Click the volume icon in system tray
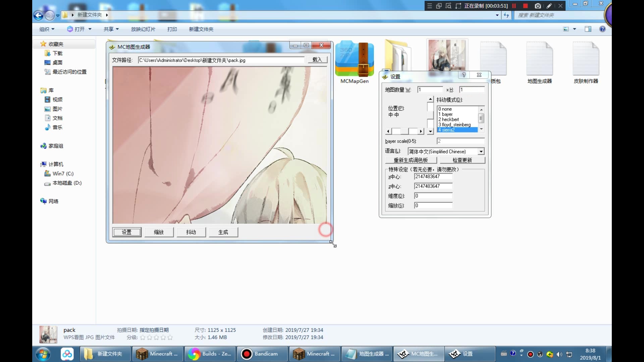This screenshot has height=362, width=644. [559, 354]
